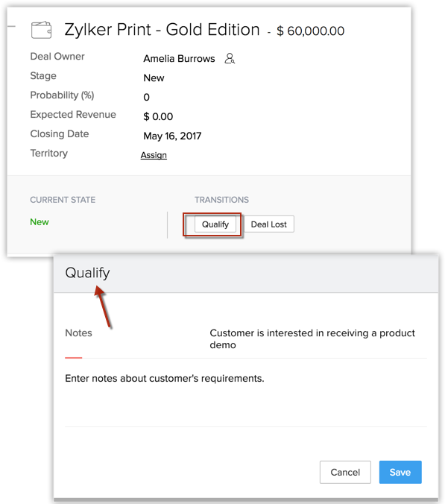Click the TRANSITIONS section heading

pyautogui.click(x=221, y=200)
